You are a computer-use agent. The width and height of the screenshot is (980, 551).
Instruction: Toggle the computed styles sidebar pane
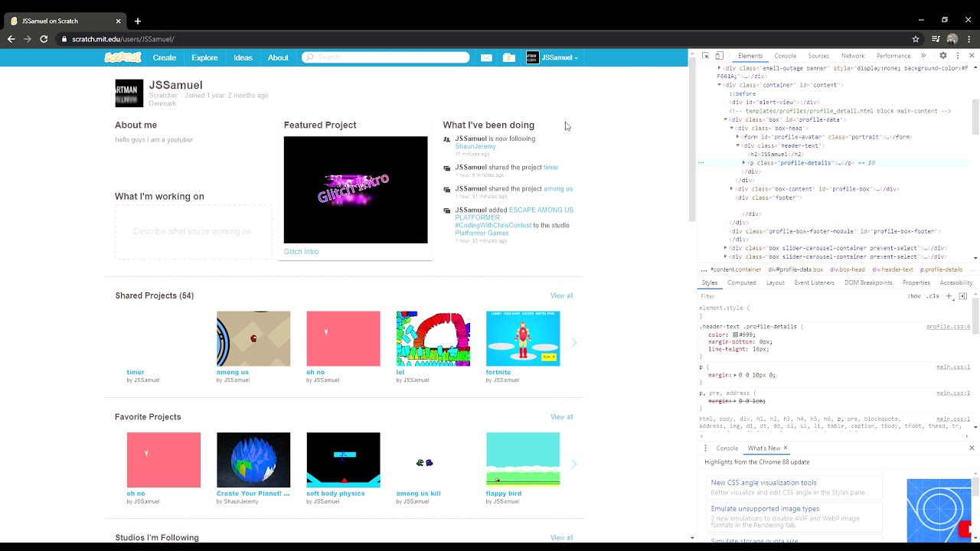coord(962,296)
